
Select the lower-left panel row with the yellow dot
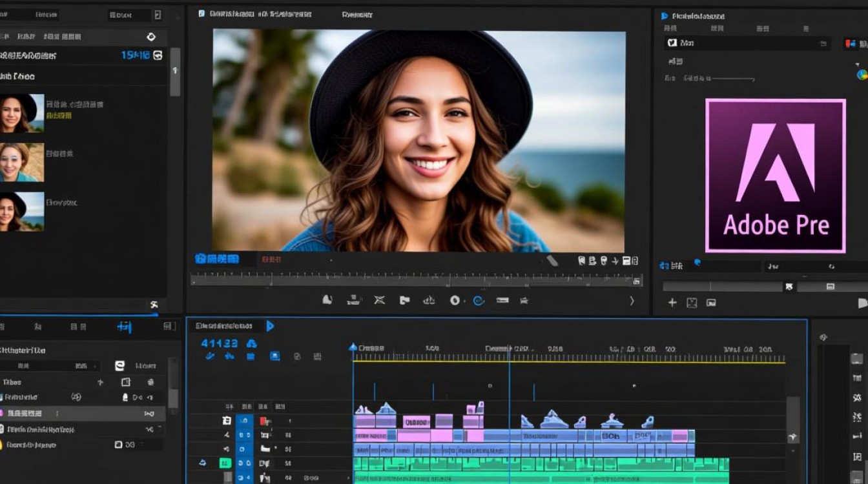[83, 445]
